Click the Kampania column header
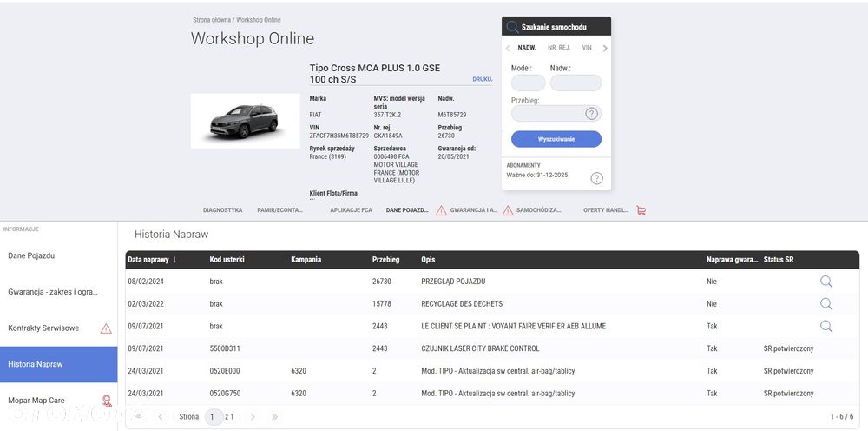The width and height of the screenshot is (868, 431). [306, 259]
